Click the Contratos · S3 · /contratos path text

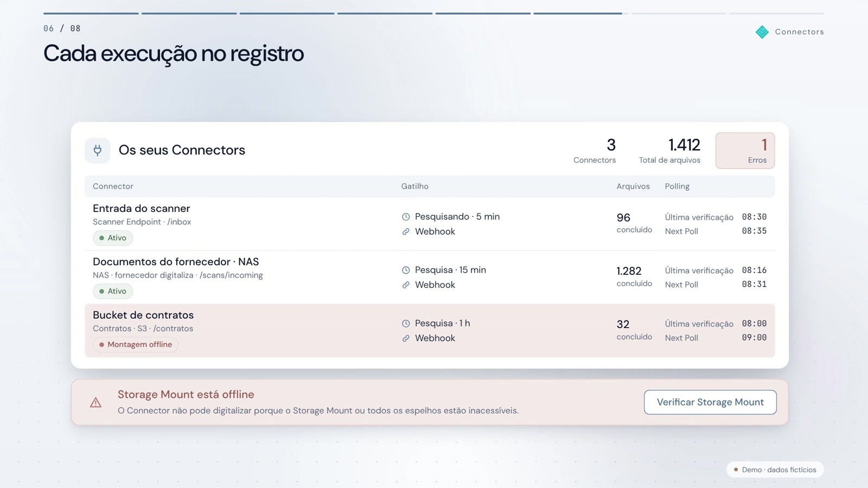tap(143, 329)
